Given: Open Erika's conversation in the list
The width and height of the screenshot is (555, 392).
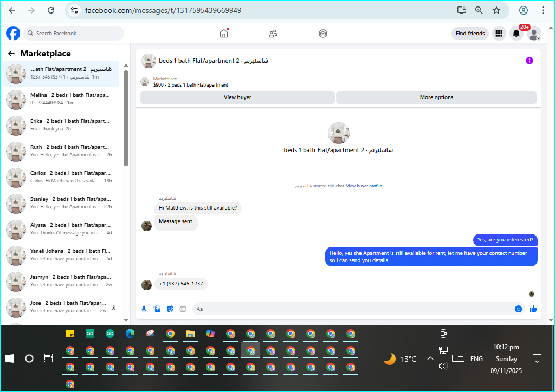Looking at the screenshot, I should click(x=62, y=125).
